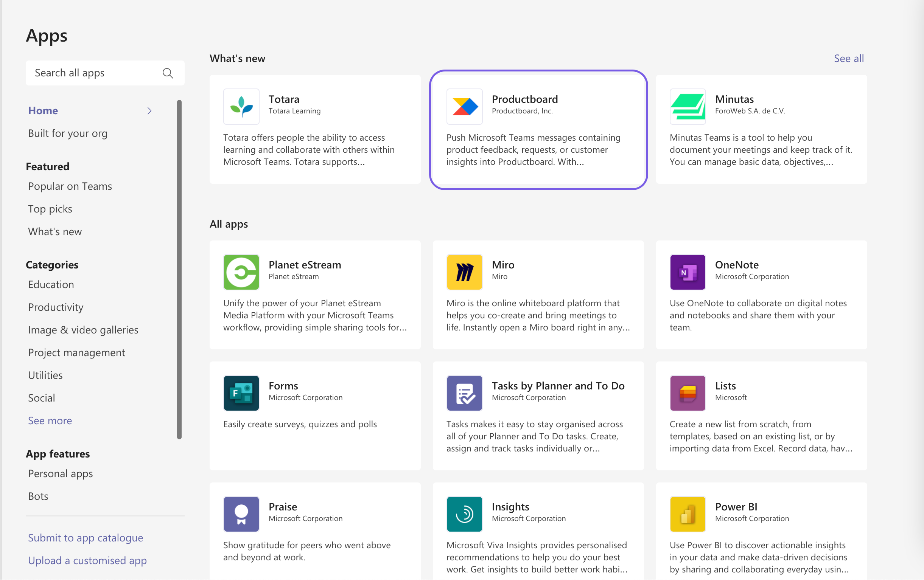Open Built for your org
Image resolution: width=924 pixels, height=580 pixels.
(x=67, y=133)
